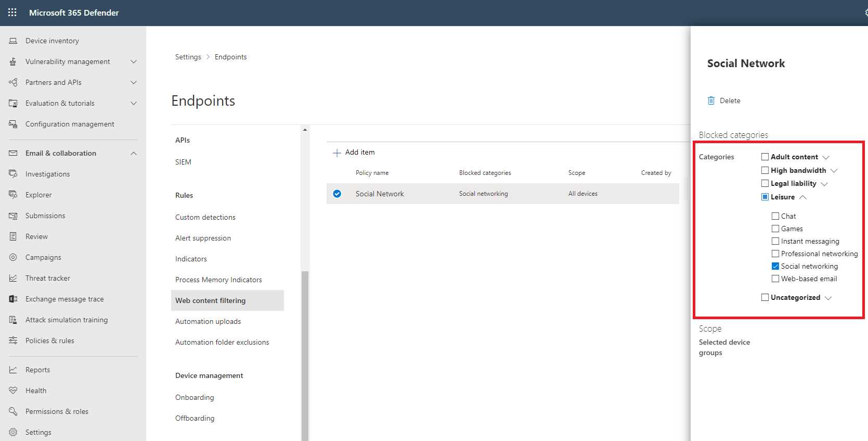Expand the Legal liability chevron
Viewport: 868px width, 441px height.
pyautogui.click(x=824, y=184)
